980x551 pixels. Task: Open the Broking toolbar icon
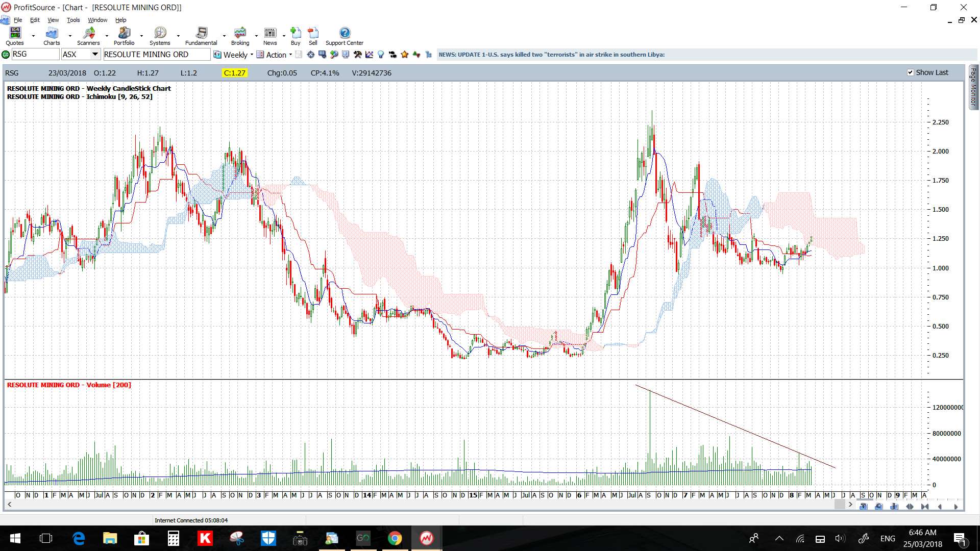coord(240,36)
